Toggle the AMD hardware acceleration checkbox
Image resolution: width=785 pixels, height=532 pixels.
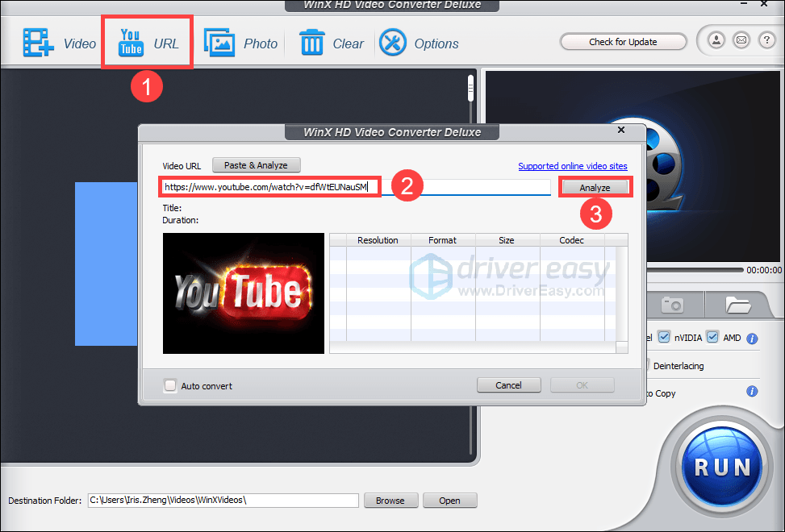click(x=712, y=338)
